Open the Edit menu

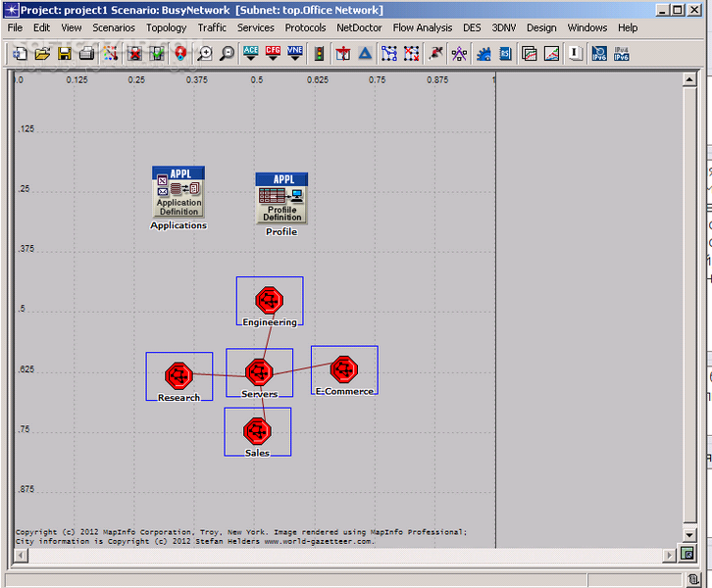[x=42, y=27]
